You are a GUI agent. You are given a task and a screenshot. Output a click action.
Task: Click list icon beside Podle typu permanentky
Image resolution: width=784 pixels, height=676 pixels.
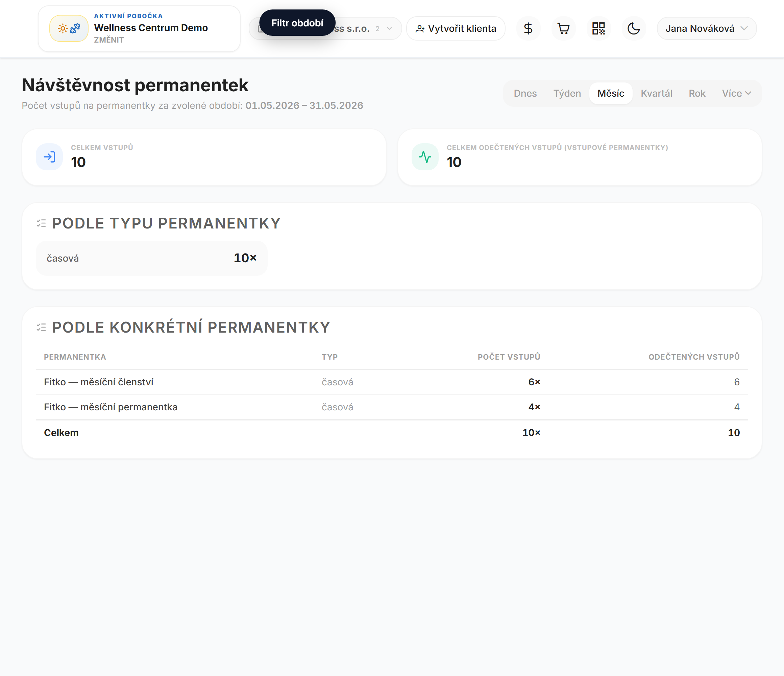pyautogui.click(x=41, y=223)
